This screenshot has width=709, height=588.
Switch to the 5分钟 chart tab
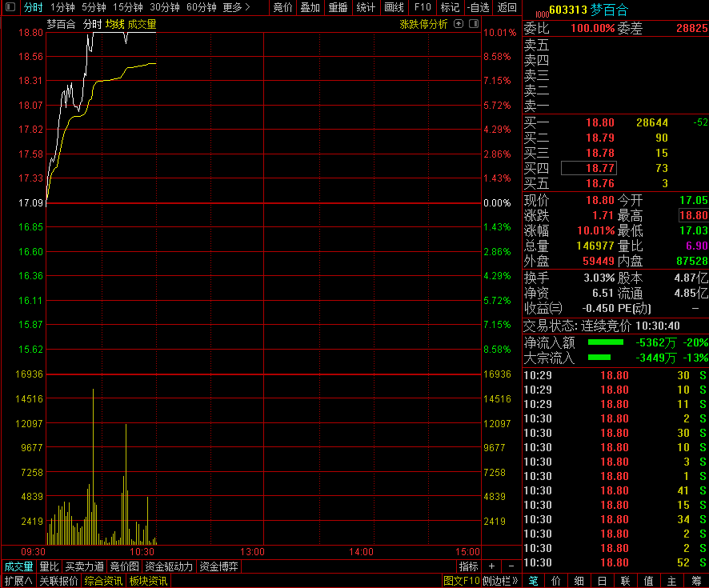(94, 7)
